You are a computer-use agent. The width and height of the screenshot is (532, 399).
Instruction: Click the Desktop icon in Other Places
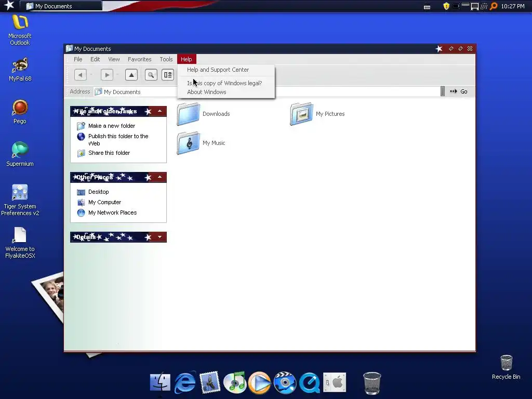(x=81, y=192)
